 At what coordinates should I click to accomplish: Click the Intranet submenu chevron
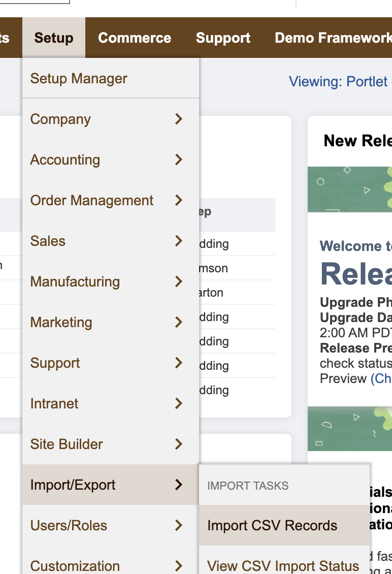178,403
